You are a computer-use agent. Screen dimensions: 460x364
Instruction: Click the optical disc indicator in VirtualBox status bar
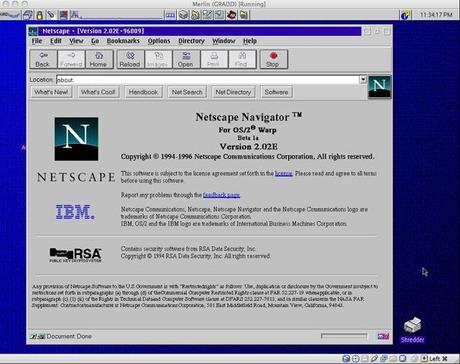point(355,359)
